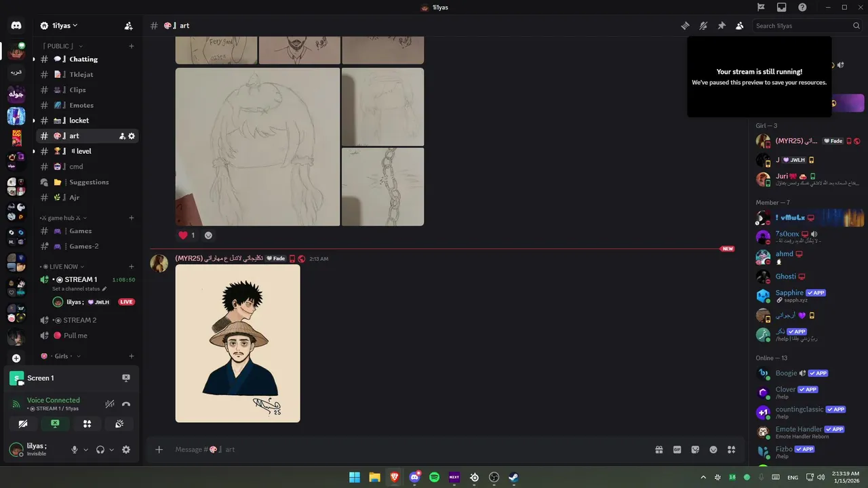Open Spotify from the Windows taskbar
This screenshot has height=488, width=868.
click(434, 477)
